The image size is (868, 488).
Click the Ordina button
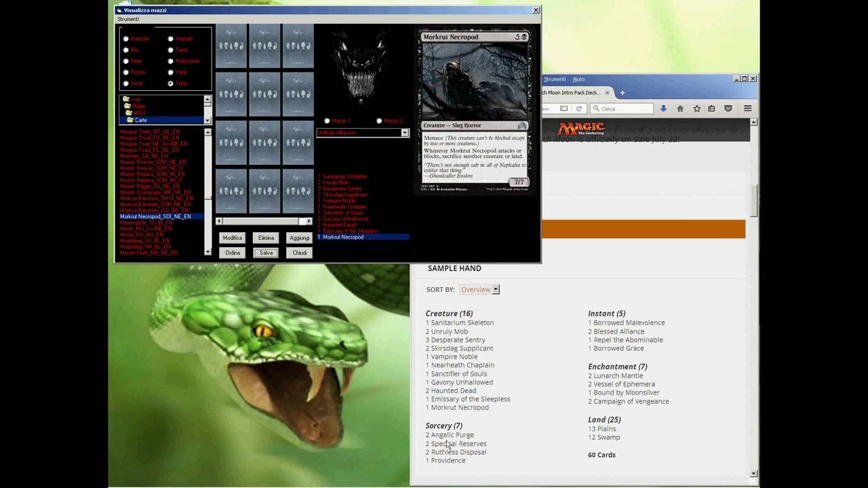pyautogui.click(x=233, y=253)
